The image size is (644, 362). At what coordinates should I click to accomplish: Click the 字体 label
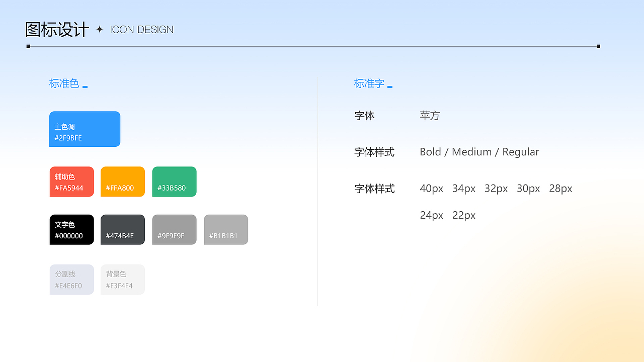click(x=365, y=116)
